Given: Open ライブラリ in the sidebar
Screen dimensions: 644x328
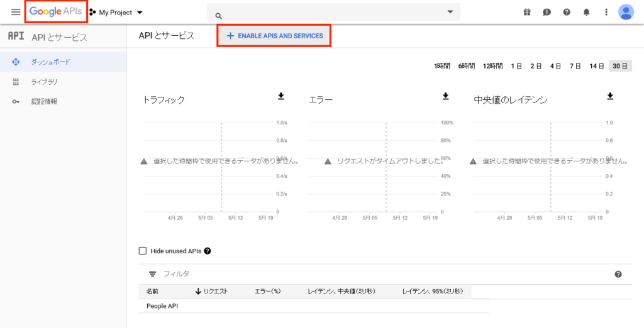Looking at the screenshot, I should [x=45, y=82].
